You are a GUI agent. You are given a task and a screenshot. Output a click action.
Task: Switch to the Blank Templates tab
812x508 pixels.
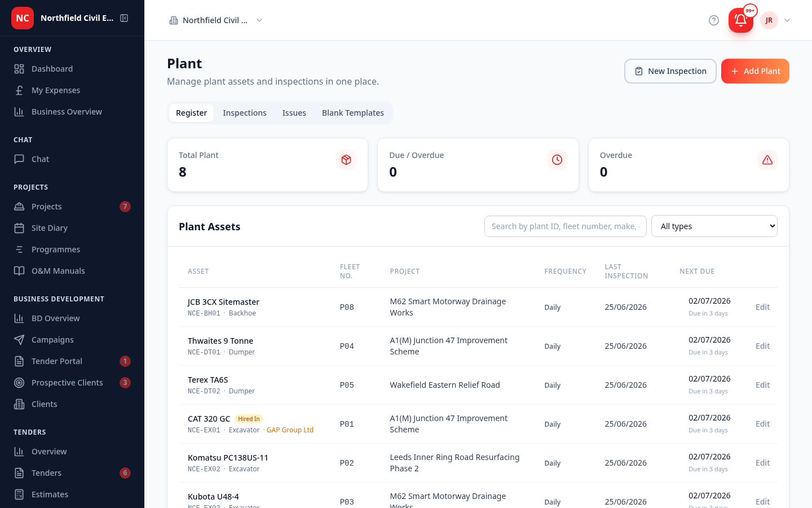pyautogui.click(x=353, y=113)
